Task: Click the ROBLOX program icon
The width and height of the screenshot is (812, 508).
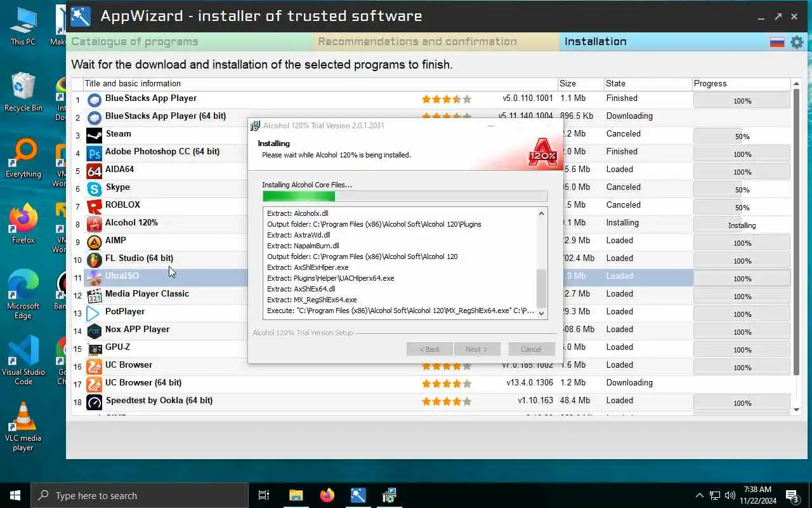Action: [x=94, y=206]
